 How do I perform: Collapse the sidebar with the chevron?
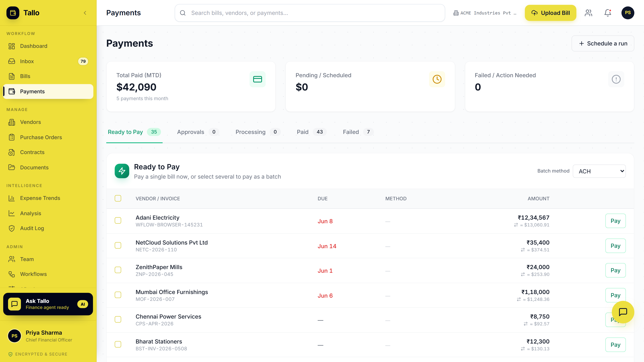pos(85,13)
